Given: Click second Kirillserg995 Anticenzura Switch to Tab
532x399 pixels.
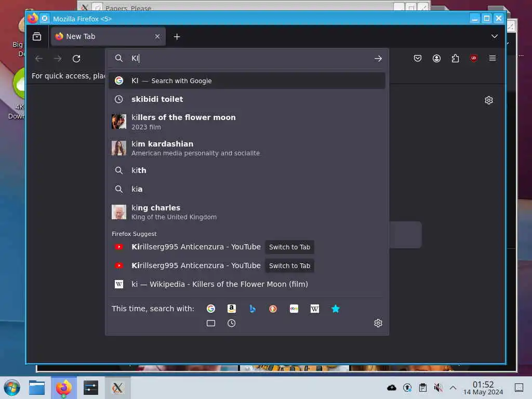Looking at the screenshot, I should point(289,265).
